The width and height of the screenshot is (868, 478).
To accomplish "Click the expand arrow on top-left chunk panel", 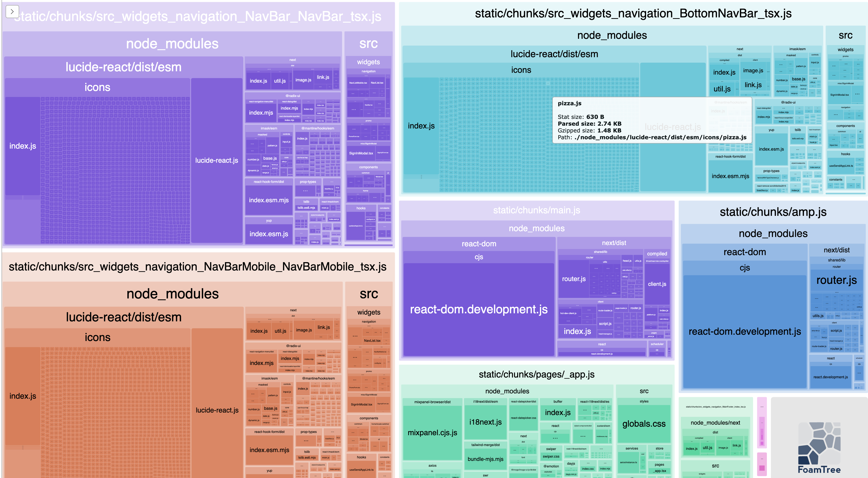I will (12, 11).
